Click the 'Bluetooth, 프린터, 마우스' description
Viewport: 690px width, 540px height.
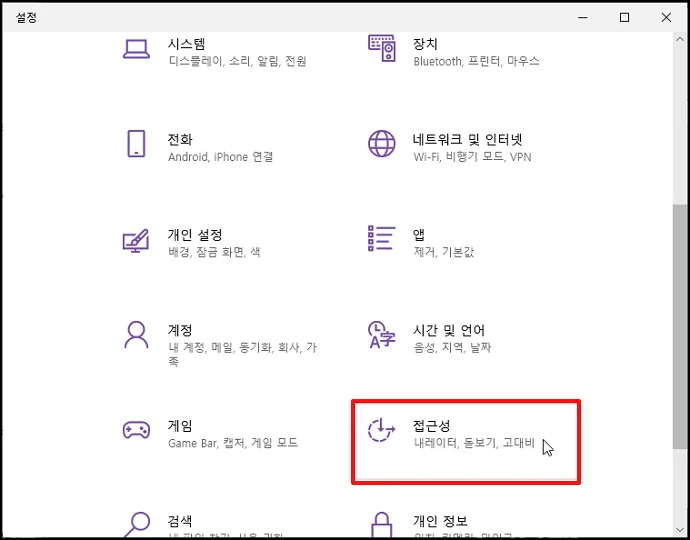pos(476,61)
